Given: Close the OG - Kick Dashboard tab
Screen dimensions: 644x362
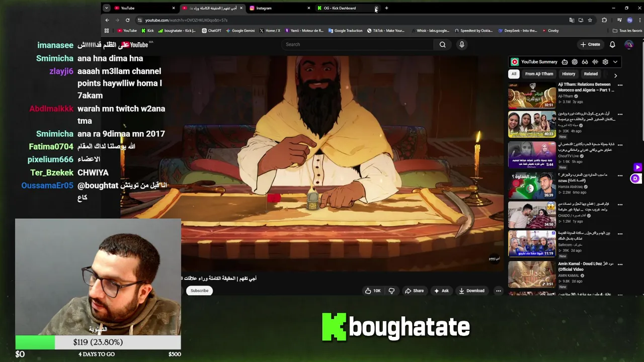Looking at the screenshot, I should pos(376,8).
